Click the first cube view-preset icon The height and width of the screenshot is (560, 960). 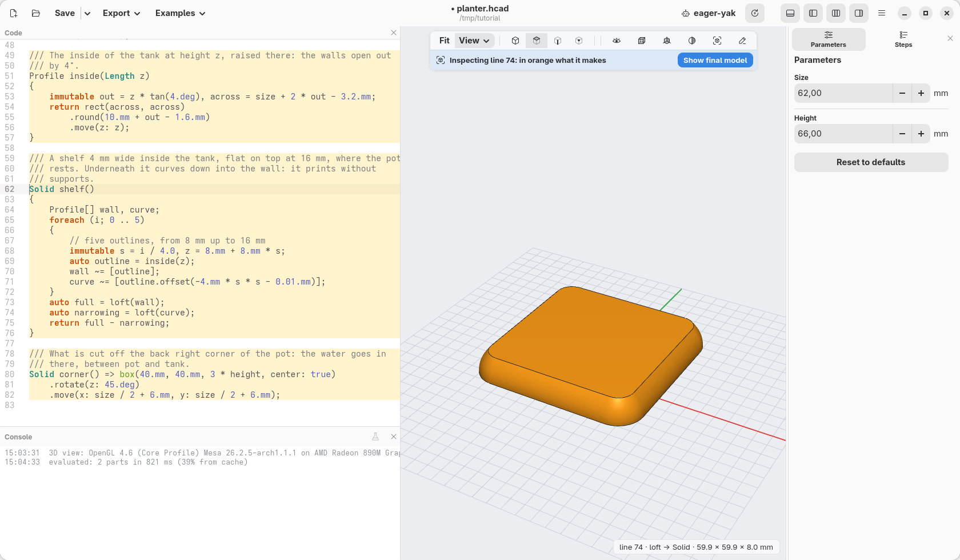515,41
